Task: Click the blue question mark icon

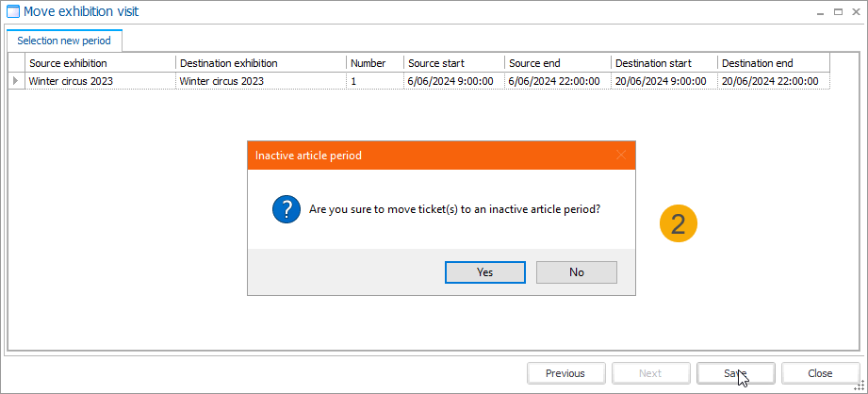Action: coord(287,211)
